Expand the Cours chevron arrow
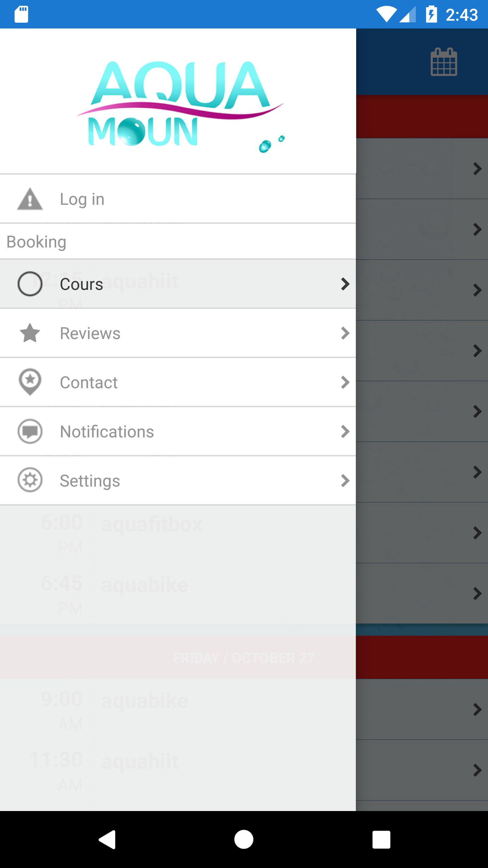This screenshot has height=868, width=488. 345,284
